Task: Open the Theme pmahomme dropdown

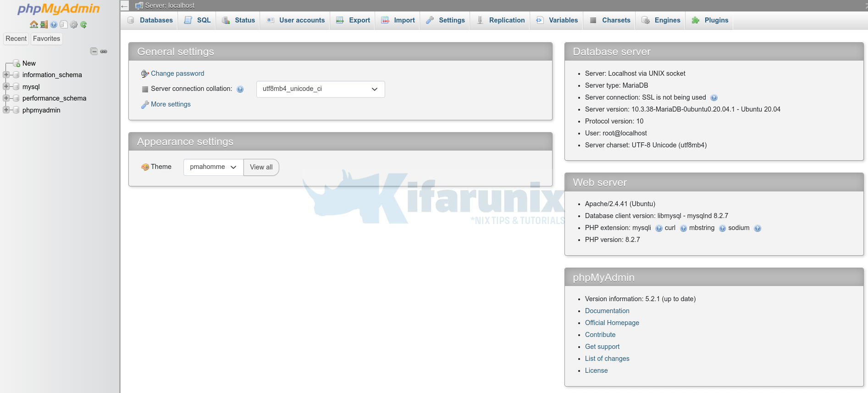Action: tap(213, 167)
